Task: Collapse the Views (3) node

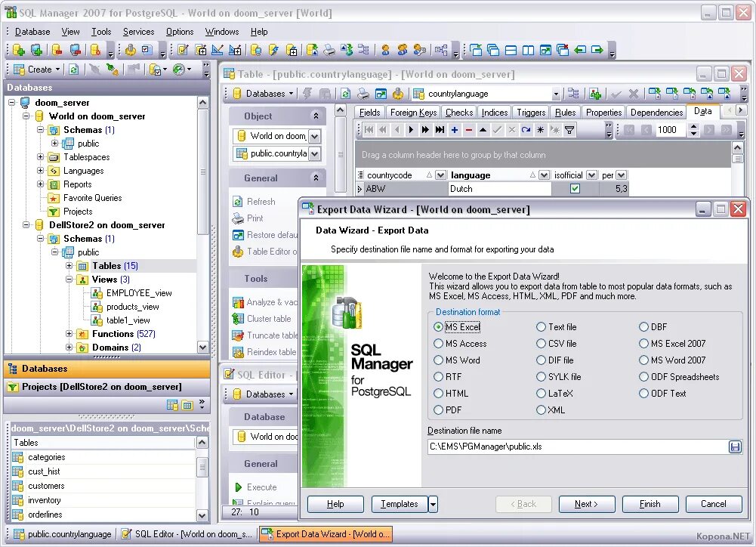Action: [x=69, y=280]
